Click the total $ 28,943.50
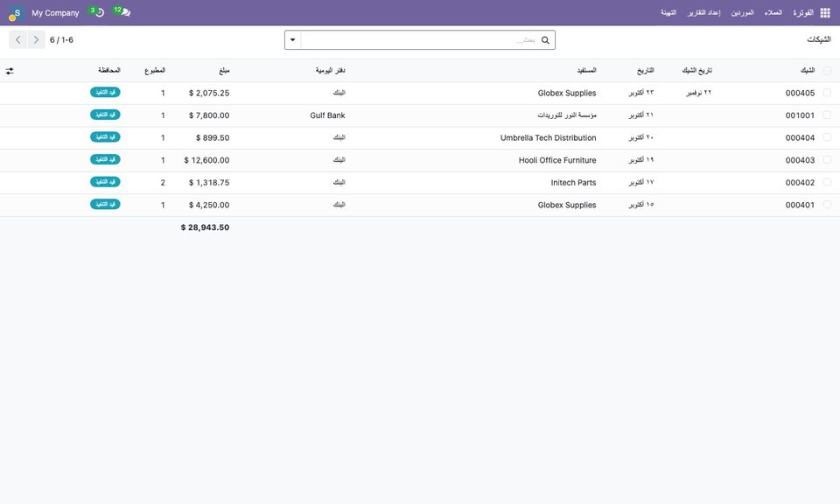 pos(205,227)
